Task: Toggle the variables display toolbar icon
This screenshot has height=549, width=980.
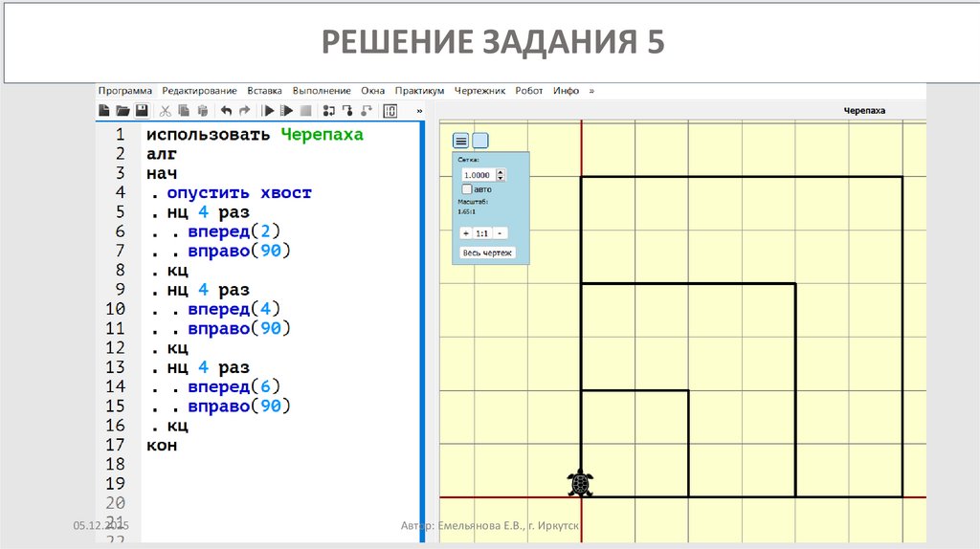Action: click(x=390, y=111)
